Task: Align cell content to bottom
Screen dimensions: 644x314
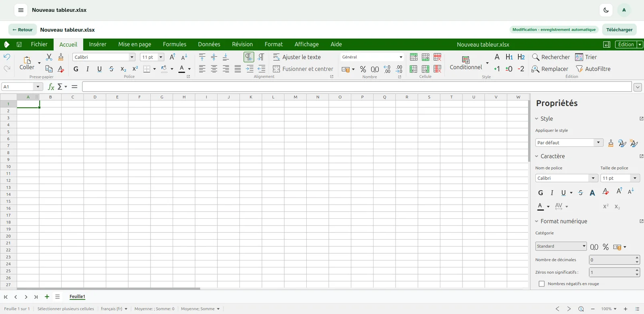Action: 226,57
